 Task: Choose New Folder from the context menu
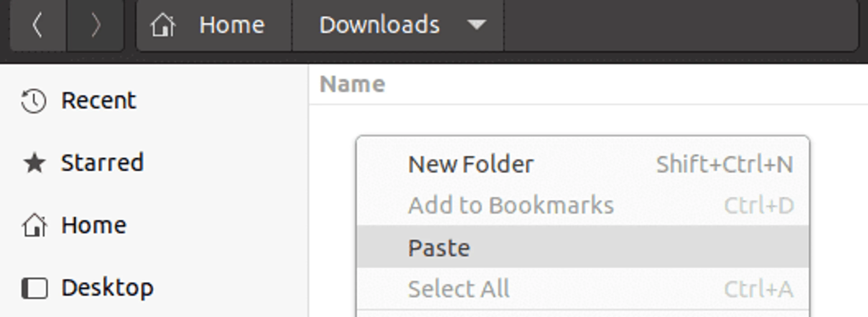pyautogui.click(x=470, y=165)
